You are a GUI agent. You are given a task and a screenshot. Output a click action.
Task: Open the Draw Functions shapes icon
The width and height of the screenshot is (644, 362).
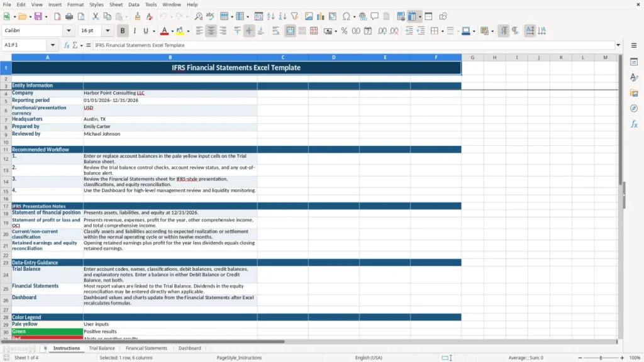[x=443, y=16]
